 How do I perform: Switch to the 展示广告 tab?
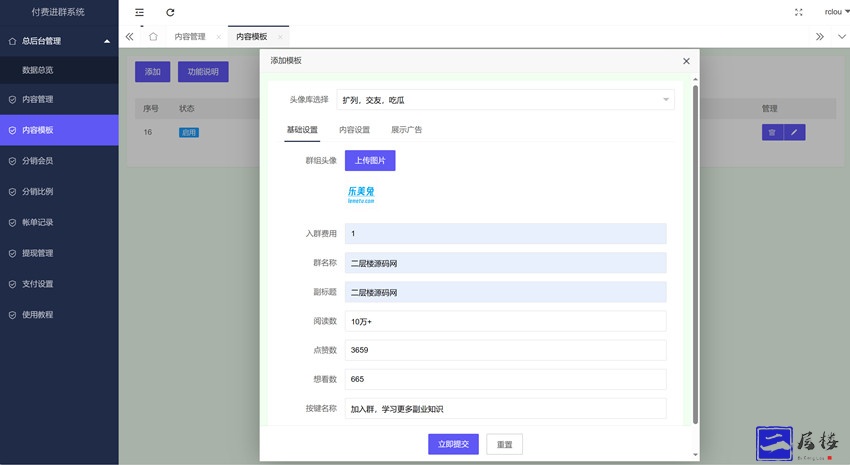click(x=406, y=130)
